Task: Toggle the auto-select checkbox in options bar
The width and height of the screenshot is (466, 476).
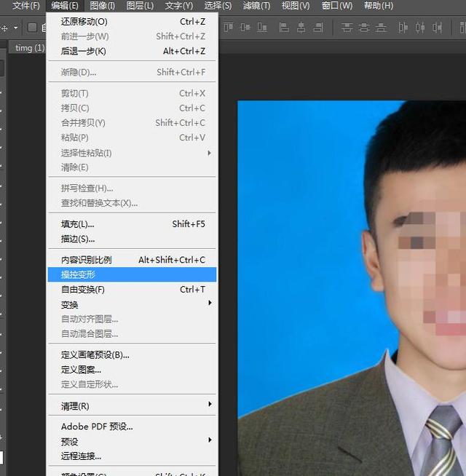Action: [x=32, y=28]
